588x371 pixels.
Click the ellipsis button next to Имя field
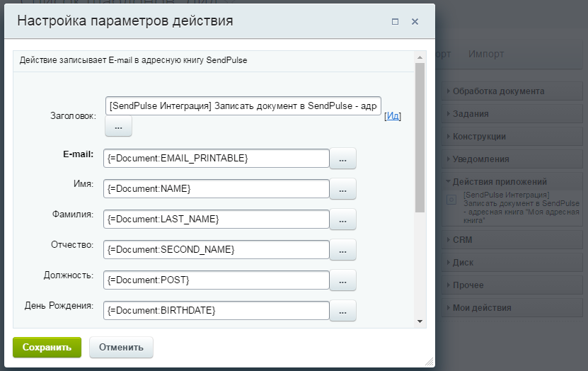[342, 189]
